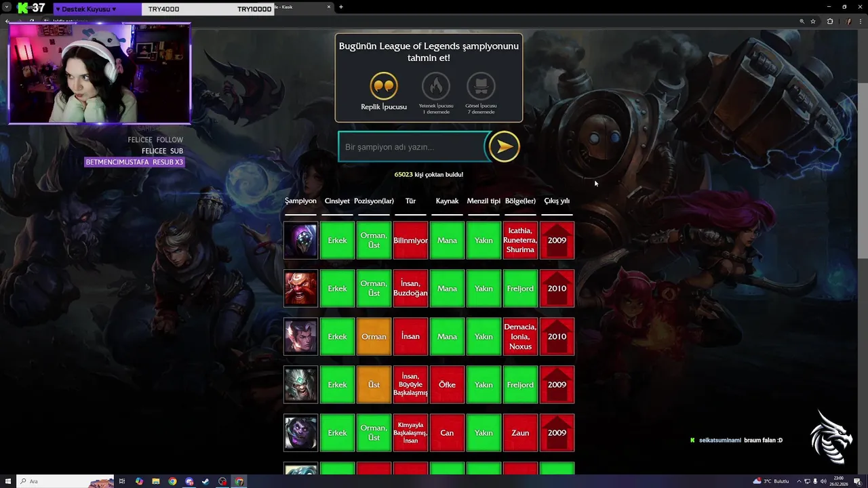The image size is (868, 488).
Task: Click the champion portrait in the Icathia row
Action: (300, 241)
